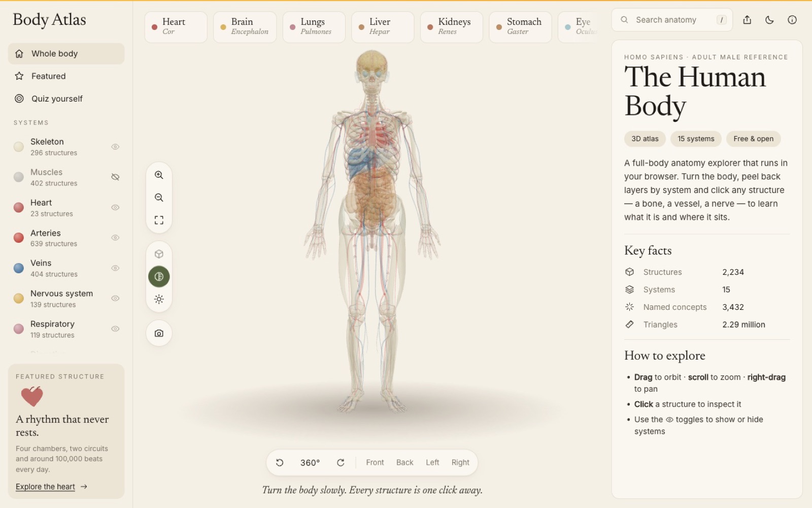Rotate the body counter-clockwise

coord(280,462)
